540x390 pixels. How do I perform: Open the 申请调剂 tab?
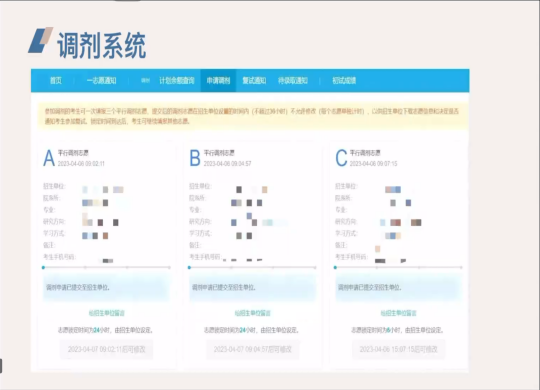218,81
